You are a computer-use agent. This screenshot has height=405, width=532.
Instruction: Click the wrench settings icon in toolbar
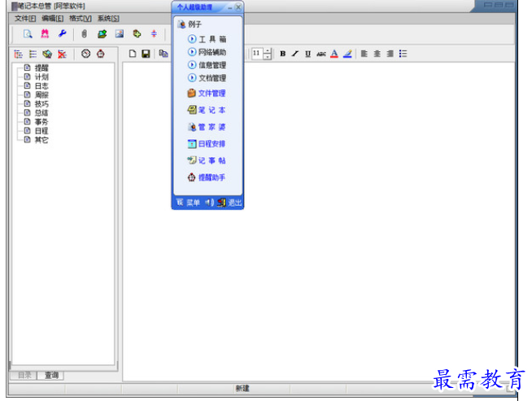pyautogui.click(x=62, y=34)
